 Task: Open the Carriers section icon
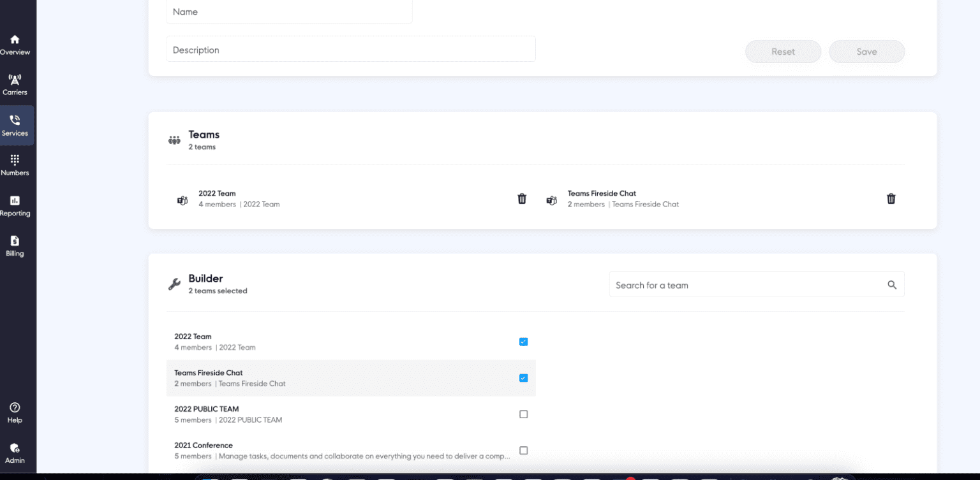(14, 81)
